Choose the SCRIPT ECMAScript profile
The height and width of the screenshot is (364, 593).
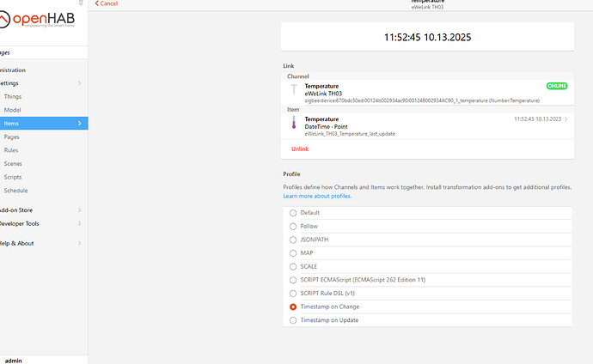(x=294, y=280)
